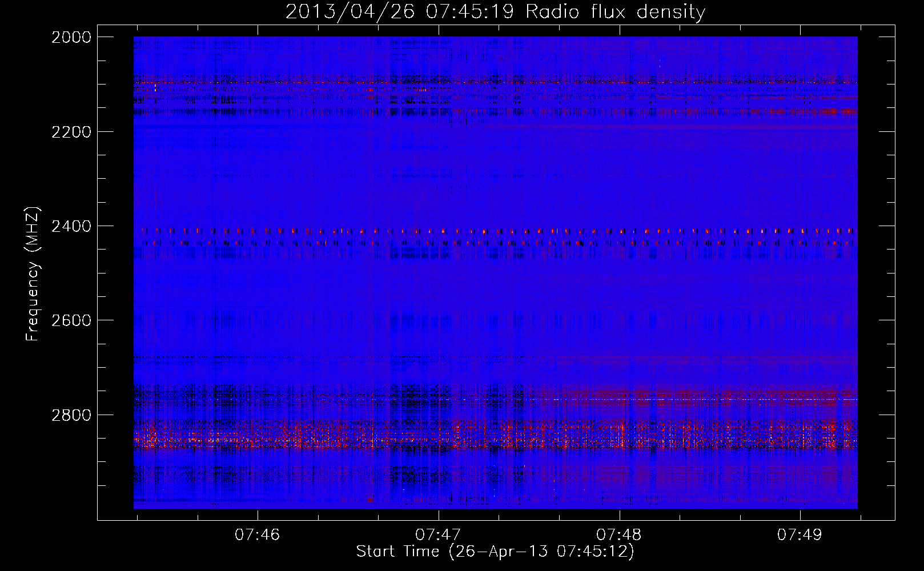Click the "Frequency (MHZ)" axis title
Viewport: 924px width, 571px height.
tap(33, 274)
